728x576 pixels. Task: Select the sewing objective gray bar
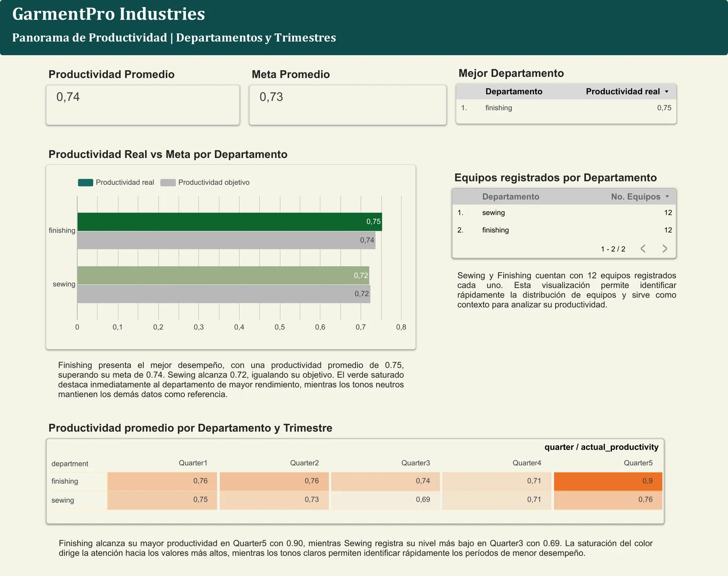click(x=223, y=294)
